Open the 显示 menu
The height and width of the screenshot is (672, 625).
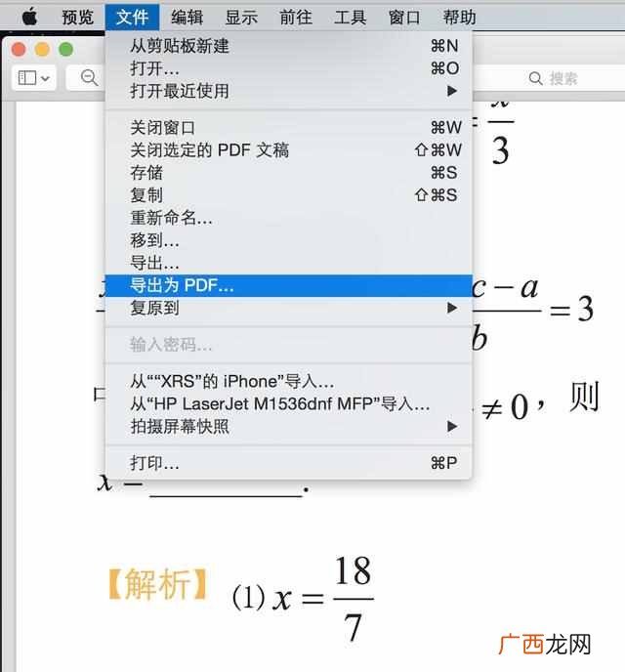pyautogui.click(x=241, y=18)
